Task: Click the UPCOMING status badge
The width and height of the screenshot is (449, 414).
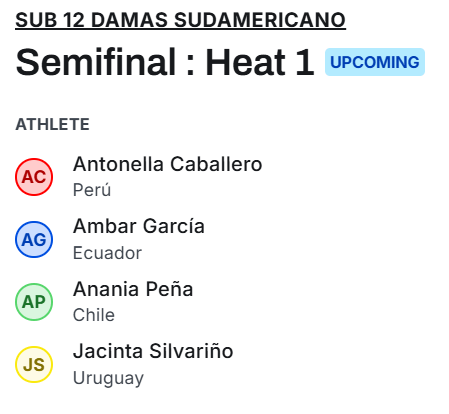Action: point(375,62)
